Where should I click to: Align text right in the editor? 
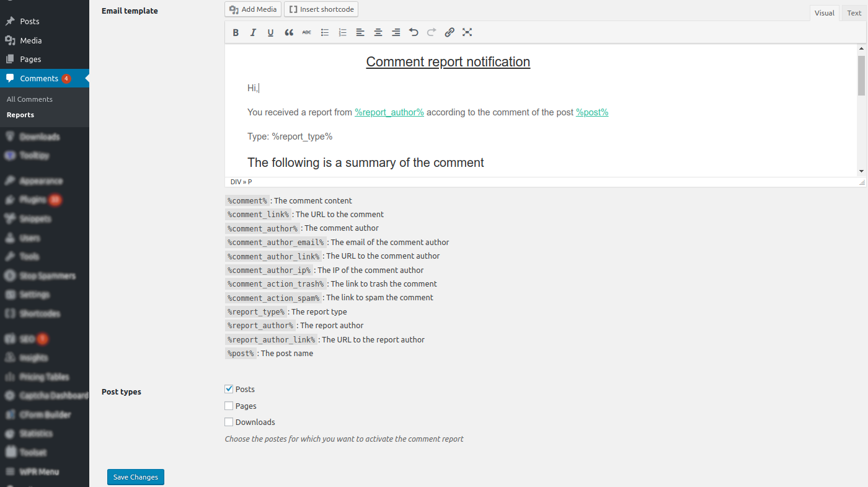click(396, 33)
